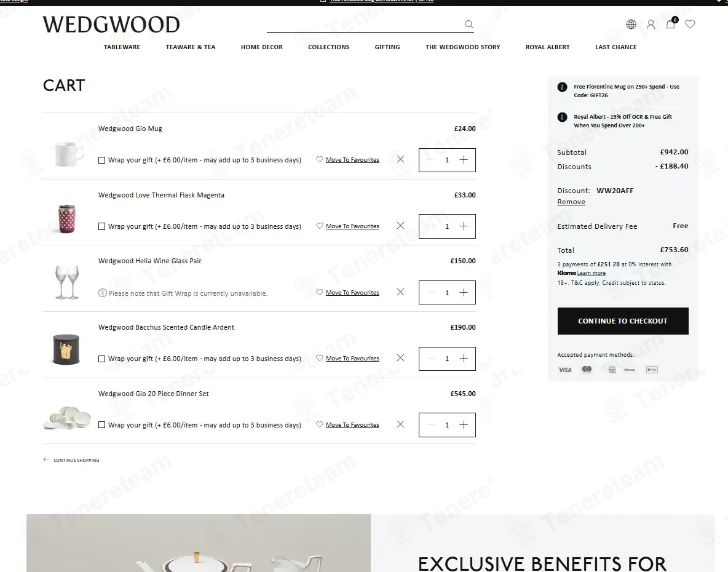
Task: Open the Collections menu
Action: [x=329, y=47]
